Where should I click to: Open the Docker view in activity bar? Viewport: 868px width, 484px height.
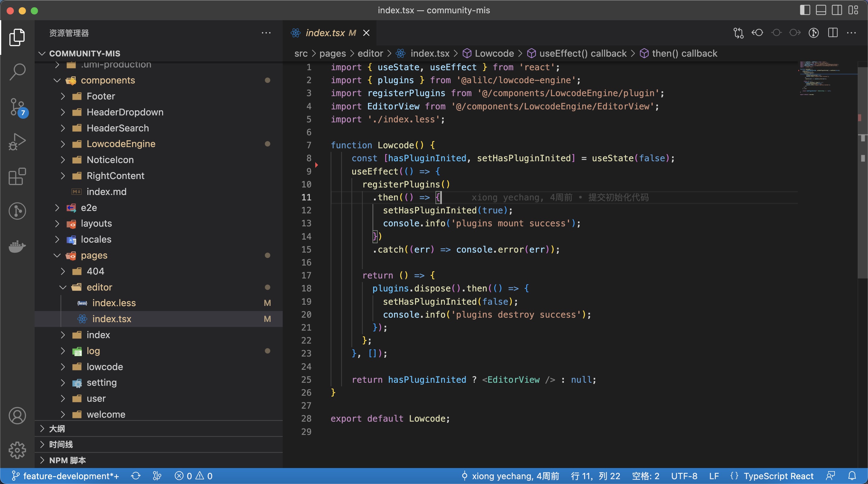pyautogui.click(x=17, y=247)
